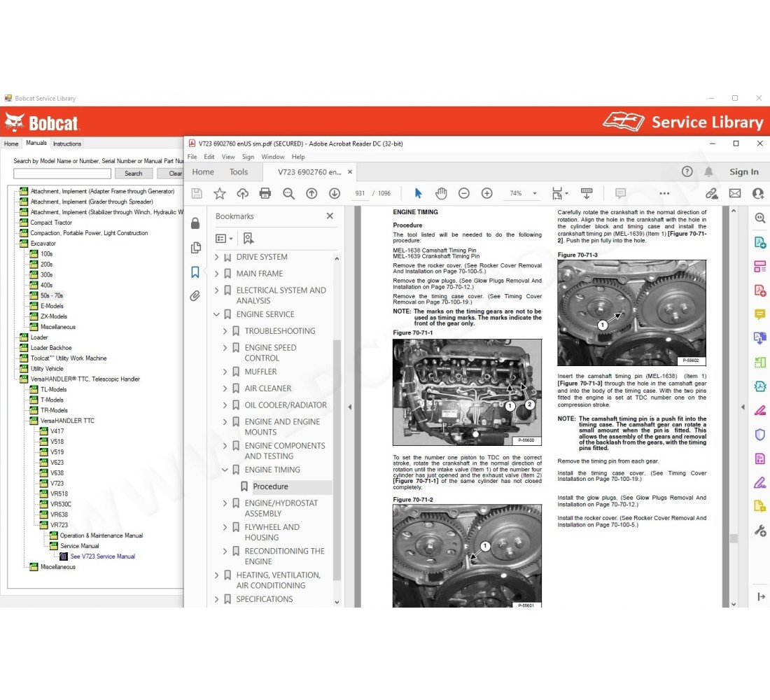Image resolution: width=770 pixels, height=700 pixels.
Task: Open the Protect shield tool
Action: [x=759, y=434]
